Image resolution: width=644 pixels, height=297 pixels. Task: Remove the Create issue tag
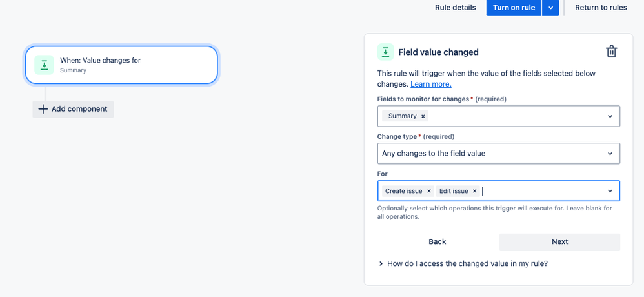pyautogui.click(x=428, y=191)
